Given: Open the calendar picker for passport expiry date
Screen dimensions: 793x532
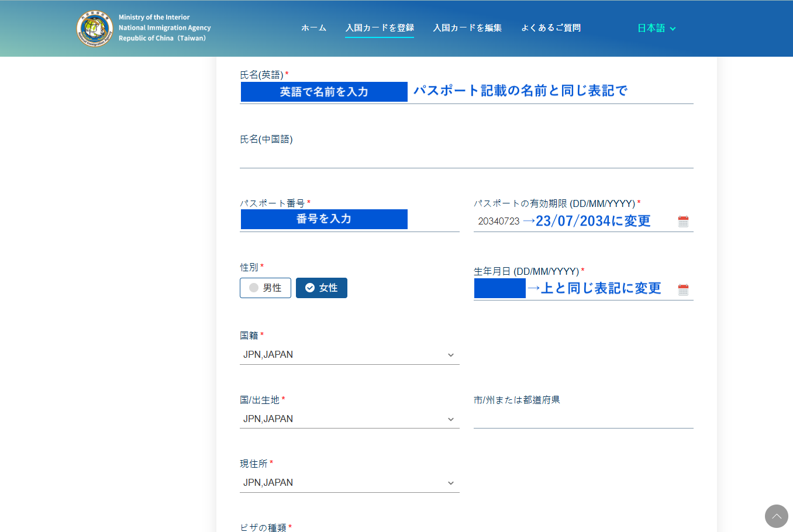Looking at the screenshot, I should pyautogui.click(x=682, y=221).
